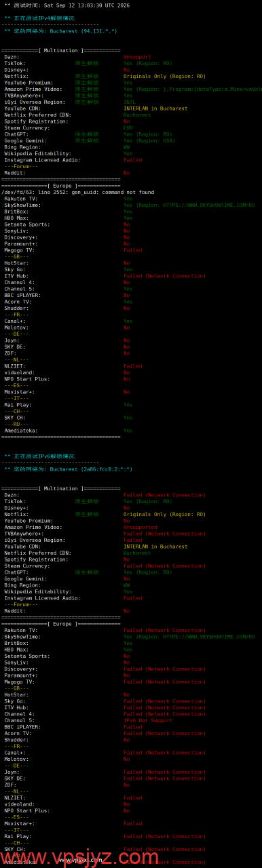Click "Failed (Network Connection)" for Dazn under IPv6
This screenshot has height=868, width=262.
point(164,495)
